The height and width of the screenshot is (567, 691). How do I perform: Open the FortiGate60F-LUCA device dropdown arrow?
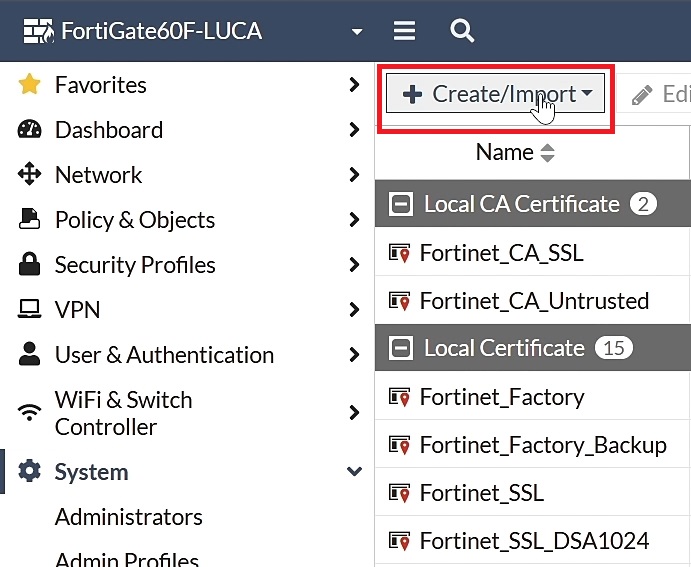[x=357, y=32]
